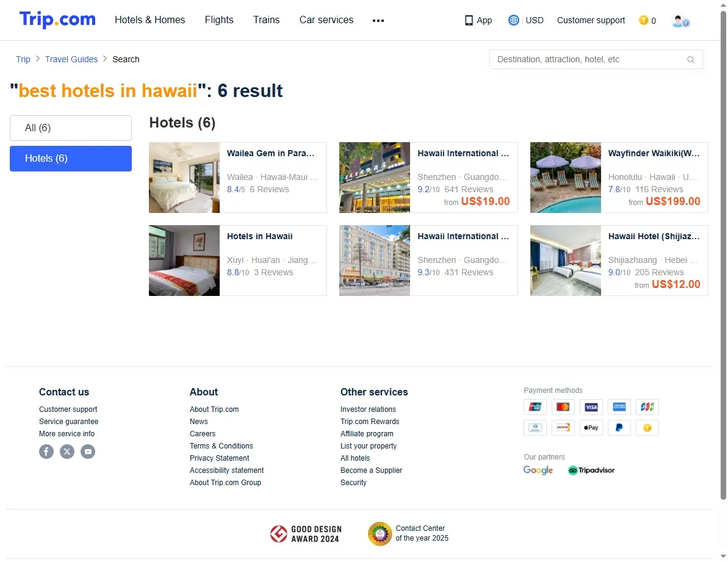The image size is (728, 562).
Task: Go to Travel Guides breadcrumb
Action: [x=71, y=59]
